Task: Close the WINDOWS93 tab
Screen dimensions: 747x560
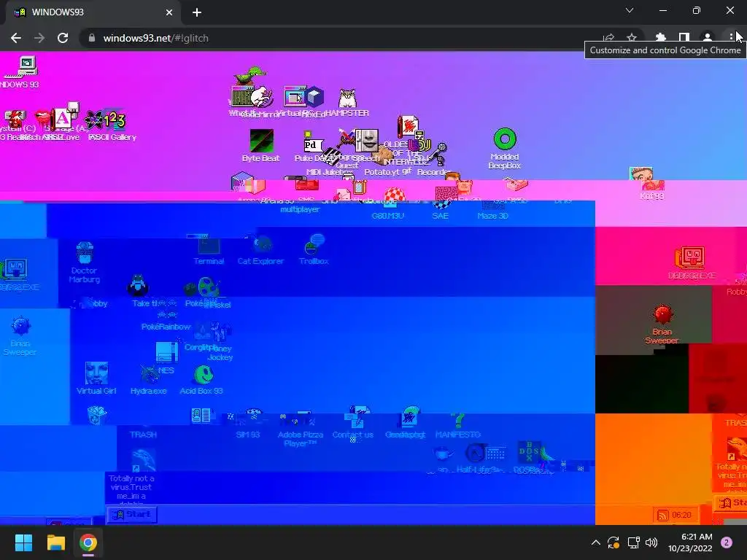Action: pyautogui.click(x=169, y=12)
